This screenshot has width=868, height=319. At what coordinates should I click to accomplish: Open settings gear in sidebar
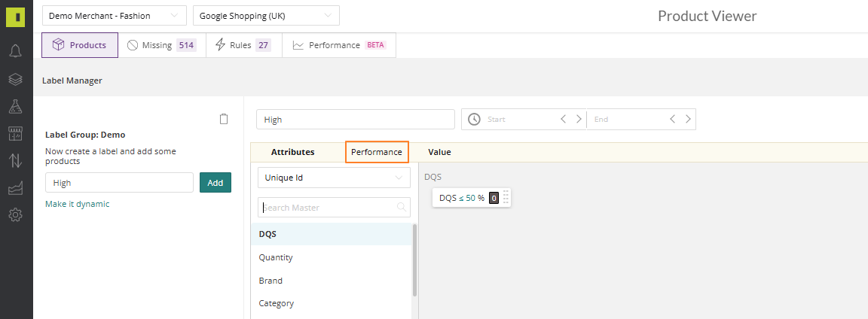(x=16, y=214)
